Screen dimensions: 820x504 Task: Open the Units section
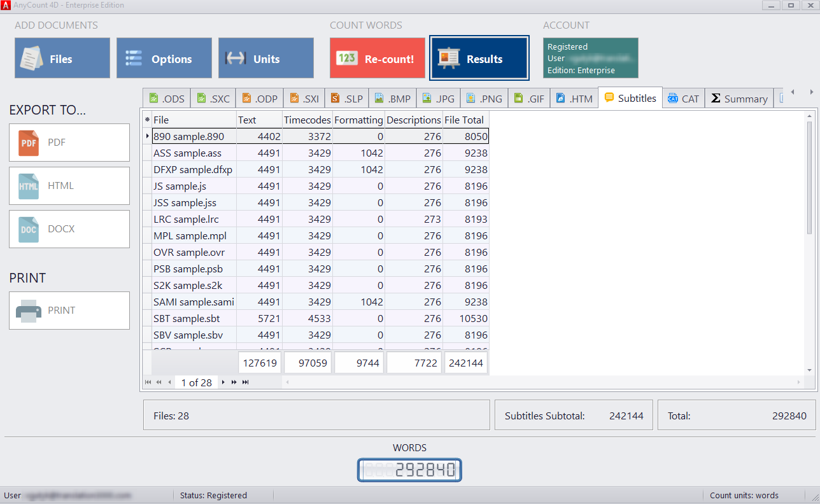(266, 58)
